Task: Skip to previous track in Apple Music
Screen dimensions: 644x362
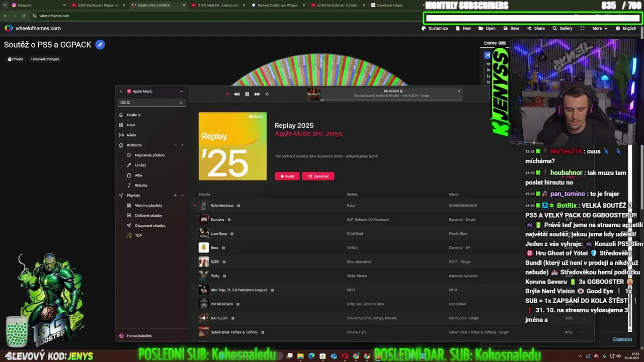Action: [x=236, y=94]
